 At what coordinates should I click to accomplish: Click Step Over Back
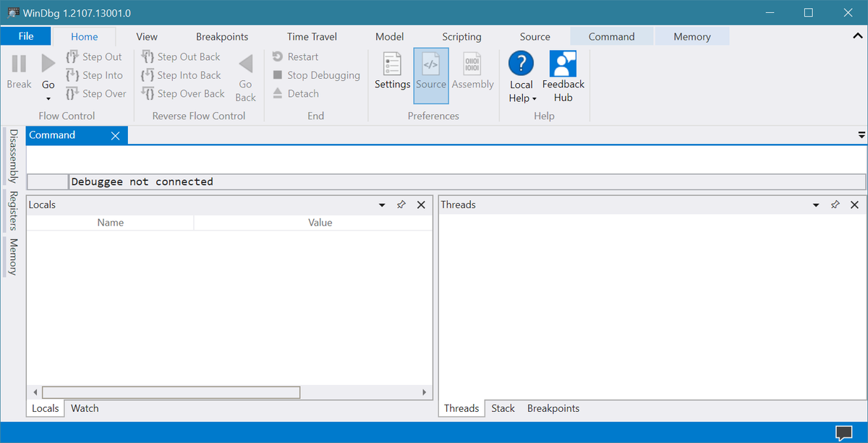tap(183, 93)
